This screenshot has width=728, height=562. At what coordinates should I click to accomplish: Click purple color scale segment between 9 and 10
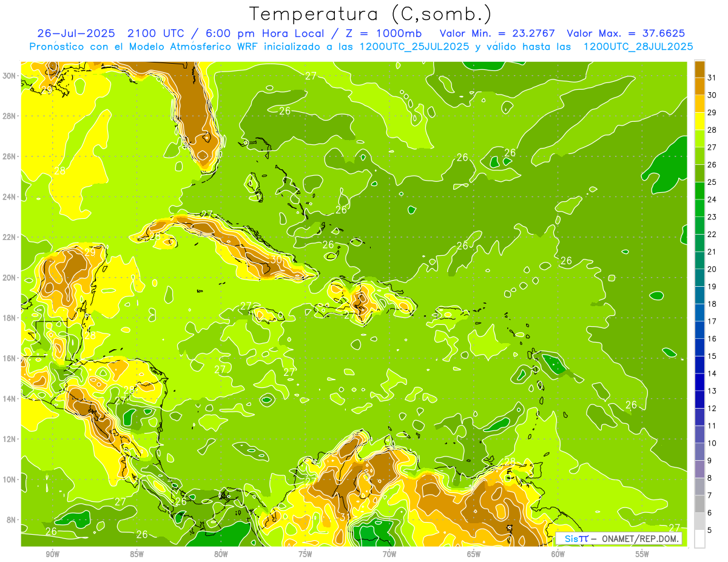click(700, 452)
